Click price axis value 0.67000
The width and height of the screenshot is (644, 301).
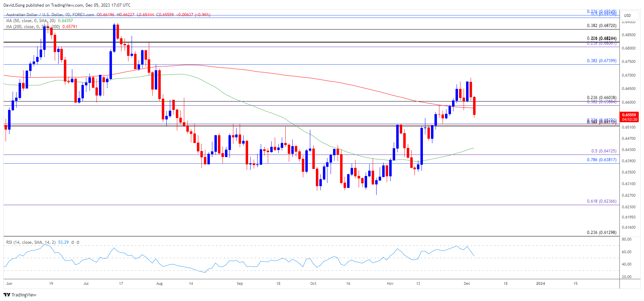point(629,75)
